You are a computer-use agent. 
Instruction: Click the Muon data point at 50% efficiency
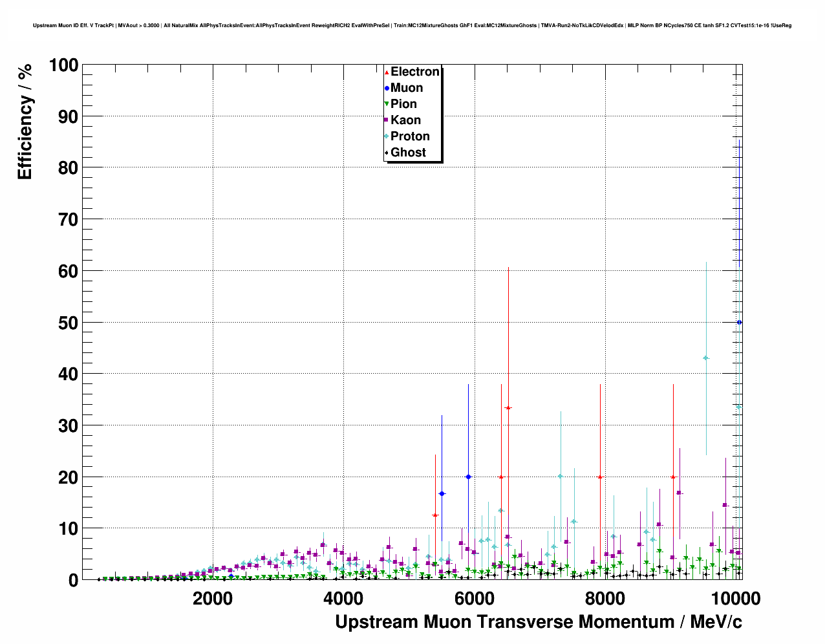(740, 322)
